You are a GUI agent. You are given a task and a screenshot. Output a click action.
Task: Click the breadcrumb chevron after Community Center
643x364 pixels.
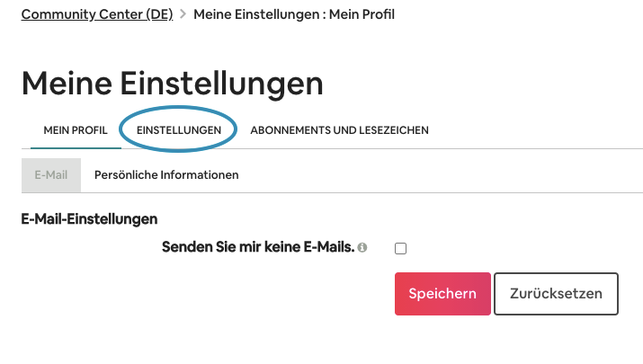coord(183,15)
